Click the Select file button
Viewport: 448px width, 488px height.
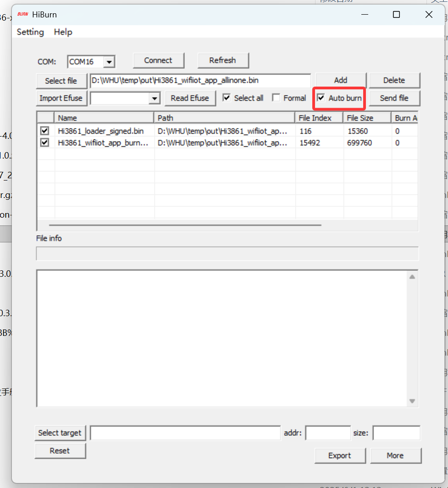(61, 81)
